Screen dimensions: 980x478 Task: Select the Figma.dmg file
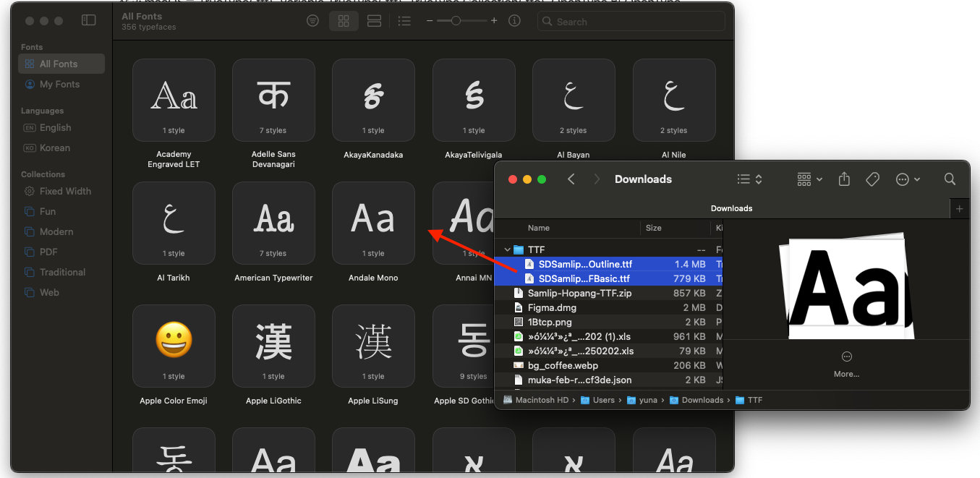pyautogui.click(x=609, y=307)
